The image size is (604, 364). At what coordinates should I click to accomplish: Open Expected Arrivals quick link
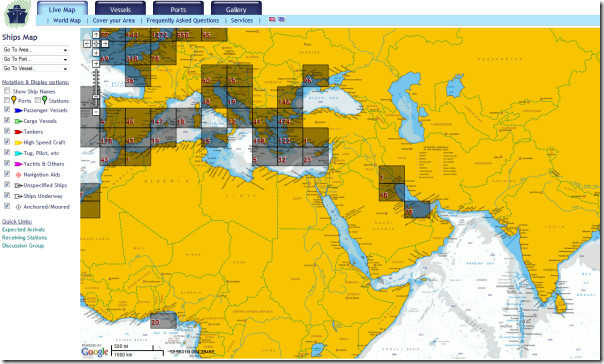pos(23,230)
